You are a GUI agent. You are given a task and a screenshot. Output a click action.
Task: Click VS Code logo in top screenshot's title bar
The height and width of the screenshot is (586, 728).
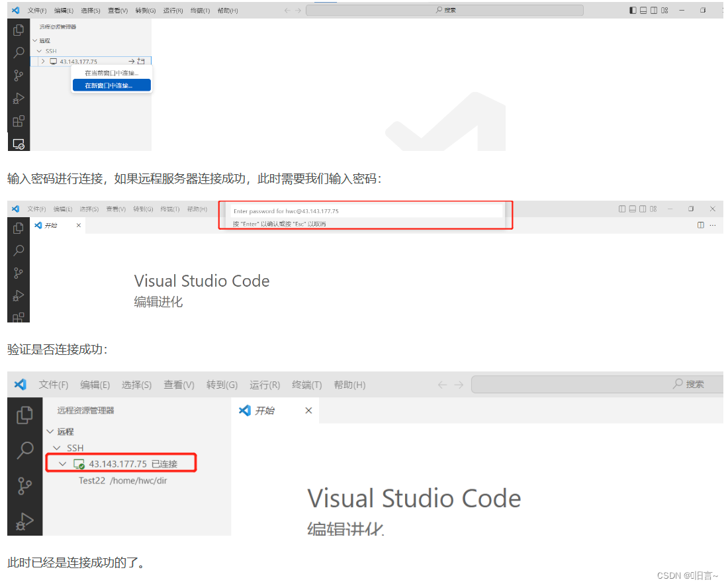pyautogui.click(x=16, y=10)
